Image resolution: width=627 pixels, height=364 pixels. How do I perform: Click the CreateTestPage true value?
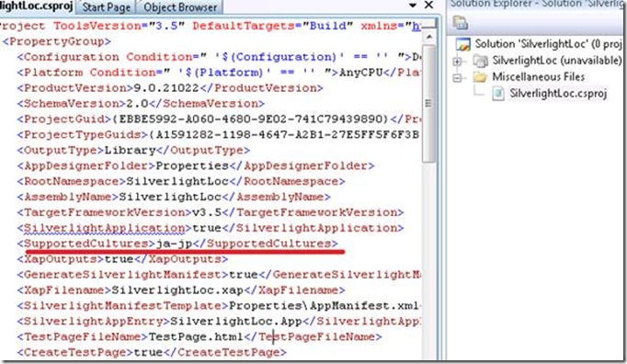(147, 353)
